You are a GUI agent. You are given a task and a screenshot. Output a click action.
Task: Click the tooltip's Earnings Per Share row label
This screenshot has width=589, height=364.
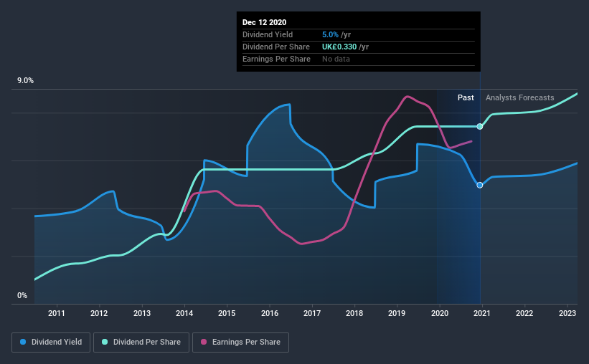[x=276, y=59]
